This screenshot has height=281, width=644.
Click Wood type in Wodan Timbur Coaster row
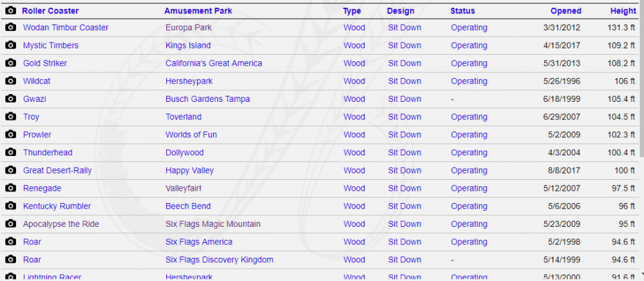point(354,28)
